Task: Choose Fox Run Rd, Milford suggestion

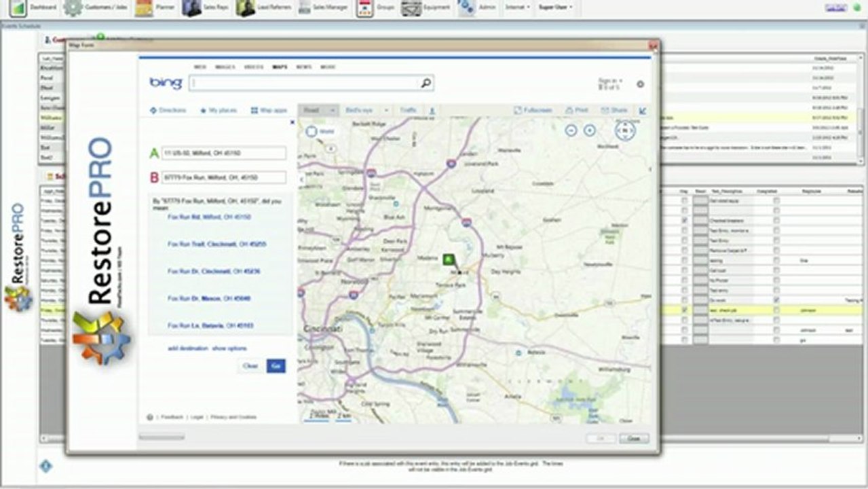Action: pyautogui.click(x=209, y=217)
